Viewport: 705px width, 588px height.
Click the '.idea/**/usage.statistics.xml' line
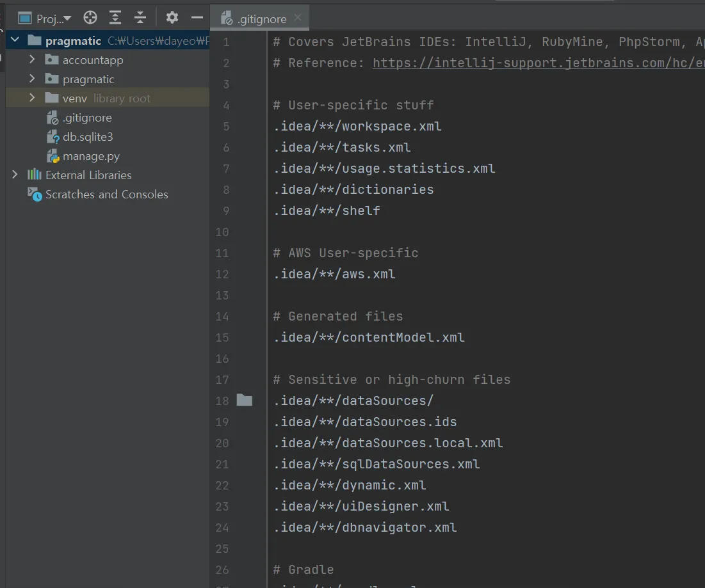click(384, 168)
